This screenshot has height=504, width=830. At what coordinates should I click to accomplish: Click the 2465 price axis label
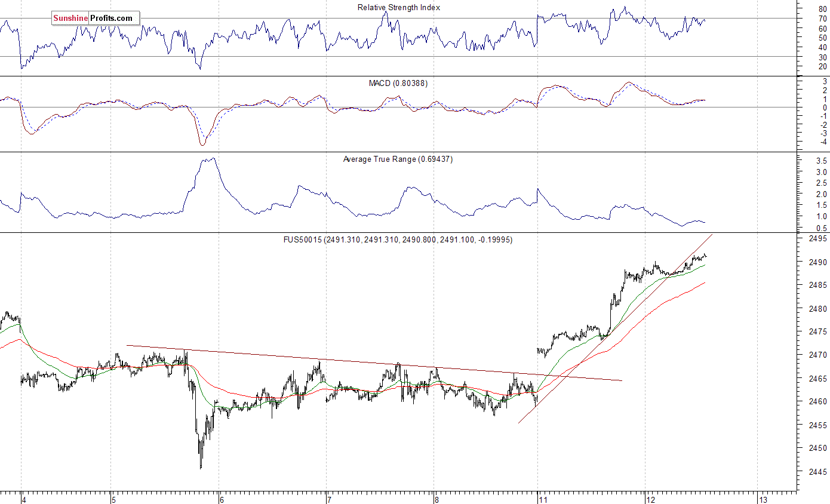click(x=819, y=379)
